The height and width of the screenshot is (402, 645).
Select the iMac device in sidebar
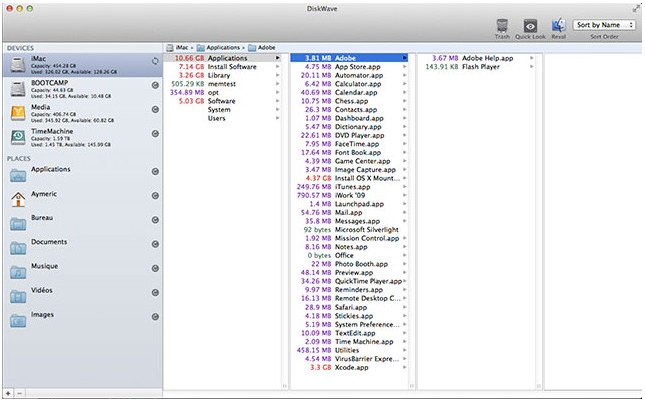click(82, 65)
